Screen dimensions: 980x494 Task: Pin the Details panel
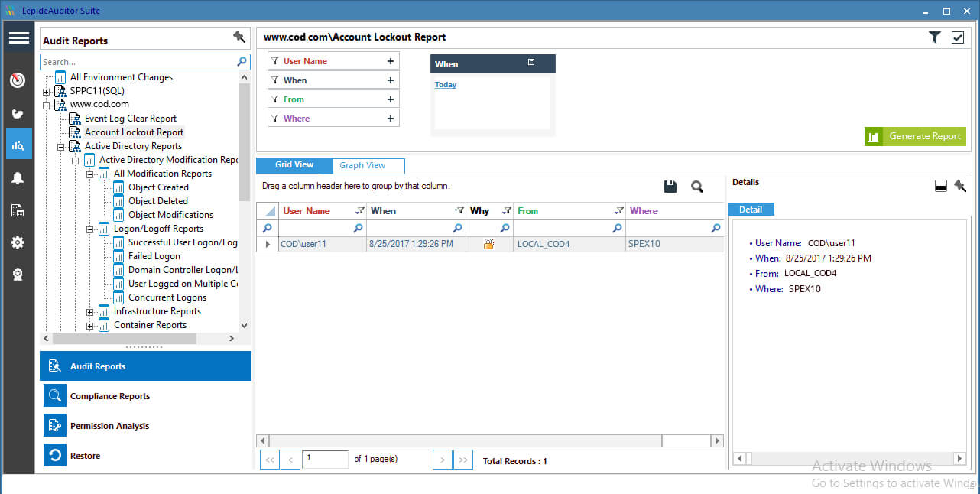[x=960, y=185]
